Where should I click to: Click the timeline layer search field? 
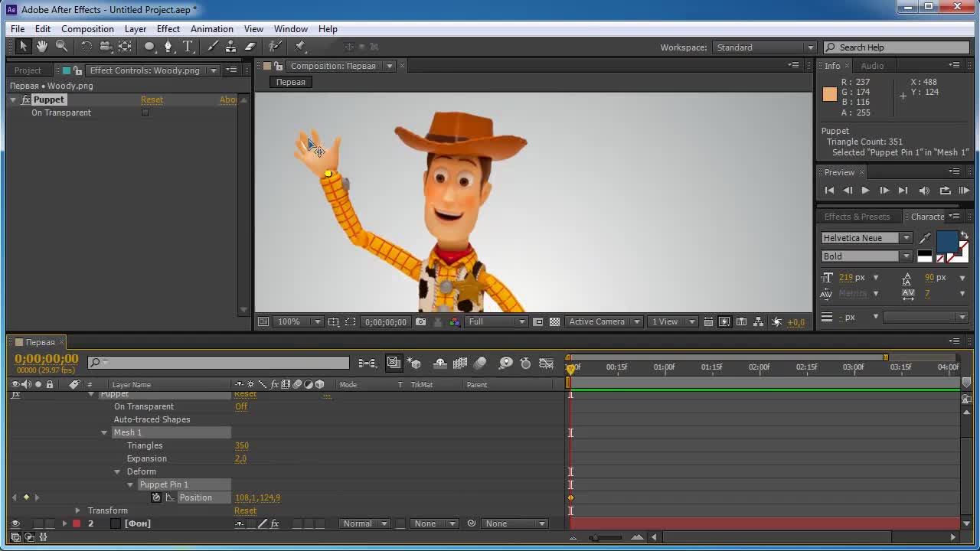pos(219,363)
